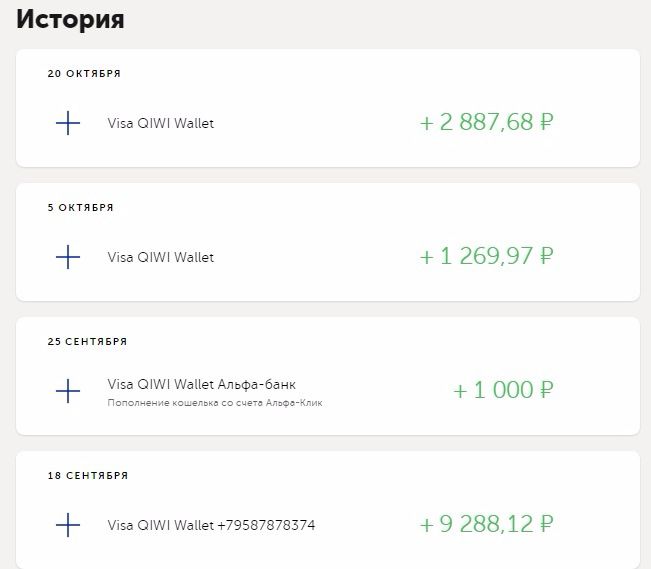Expand the 25 September transaction card

[328, 376]
